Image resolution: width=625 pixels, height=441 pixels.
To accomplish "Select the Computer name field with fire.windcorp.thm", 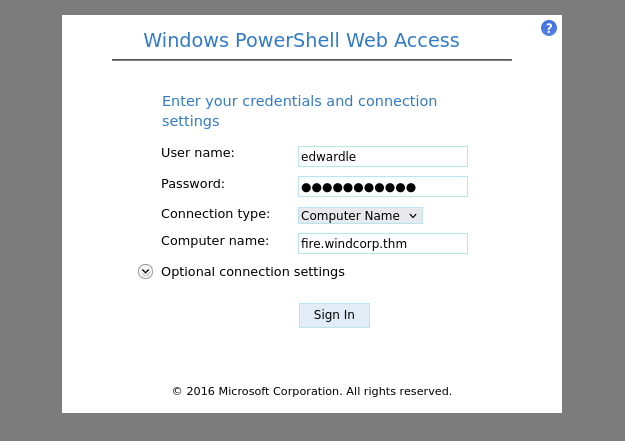I will tap(382, 244).
